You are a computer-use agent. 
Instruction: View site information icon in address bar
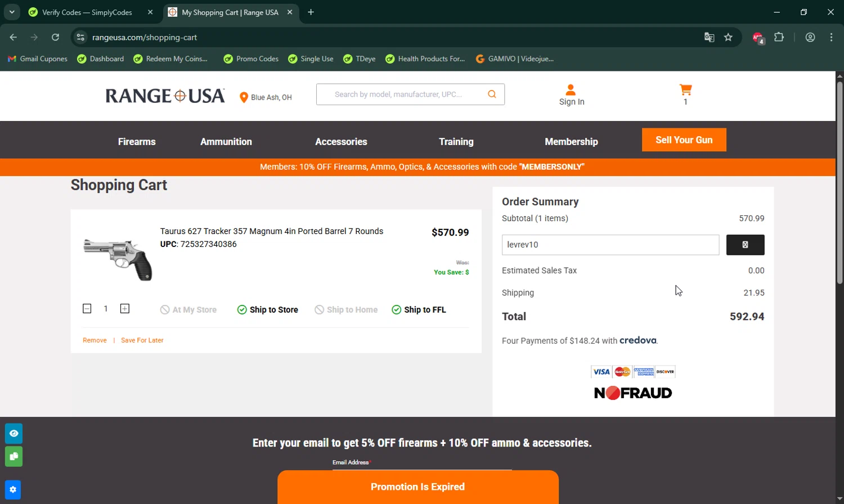click(80, 37)
